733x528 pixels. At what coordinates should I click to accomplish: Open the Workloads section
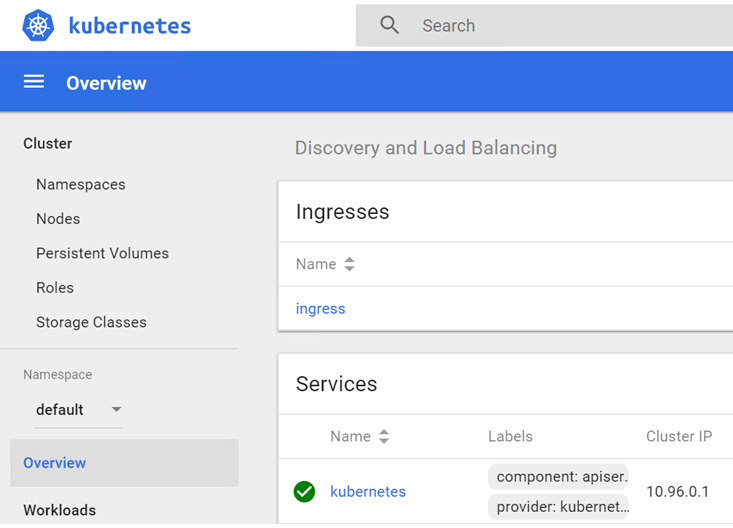(x=59, y=510)
